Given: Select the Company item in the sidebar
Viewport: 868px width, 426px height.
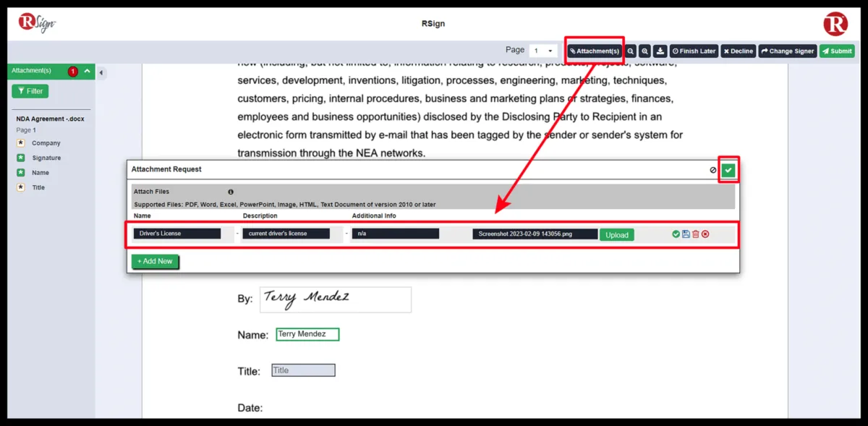Looking at the screenshot, I should (x=46, y=143).
